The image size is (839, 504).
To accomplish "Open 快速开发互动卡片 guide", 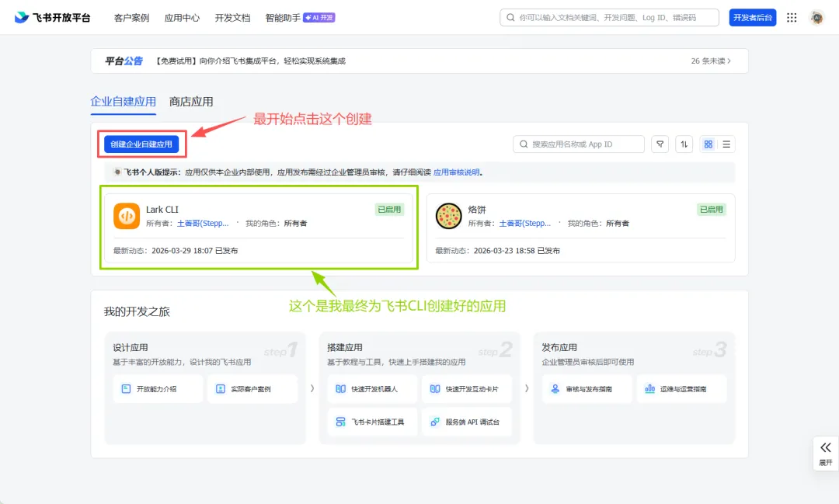I will 467,389.
